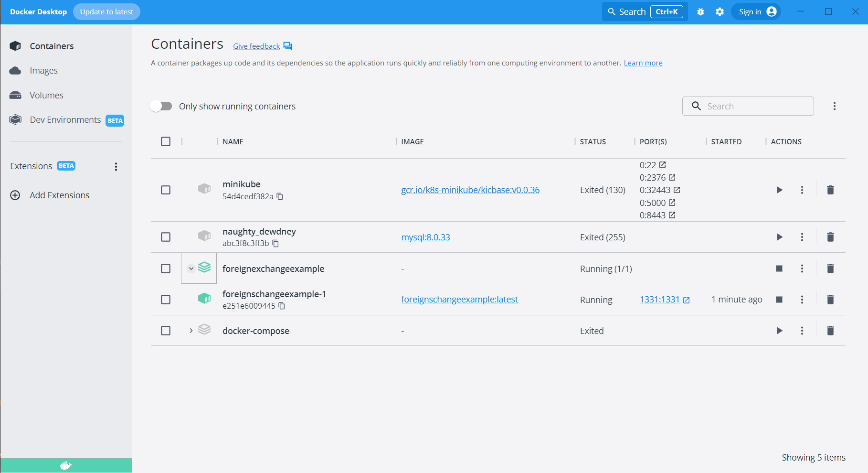This screenshot has width=868, height=473.
Task: Open mysql:8.0.33 image link
Action: (425, 237)
